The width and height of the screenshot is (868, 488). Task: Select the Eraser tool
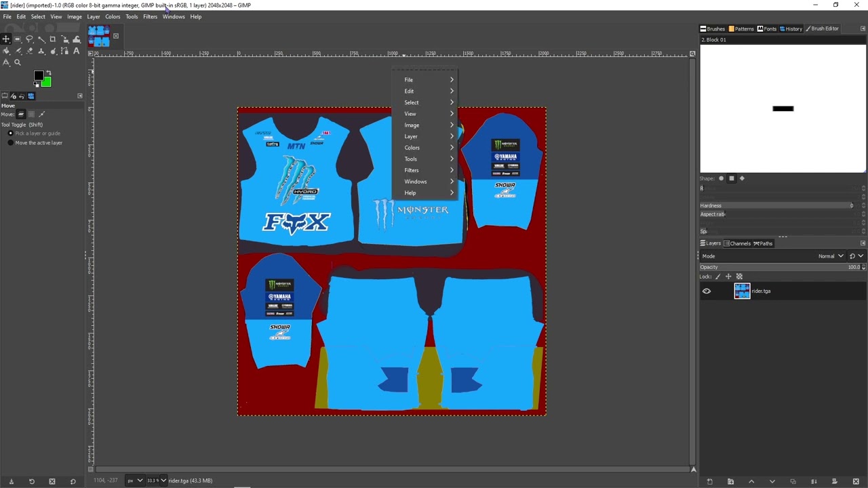(29, 51)
